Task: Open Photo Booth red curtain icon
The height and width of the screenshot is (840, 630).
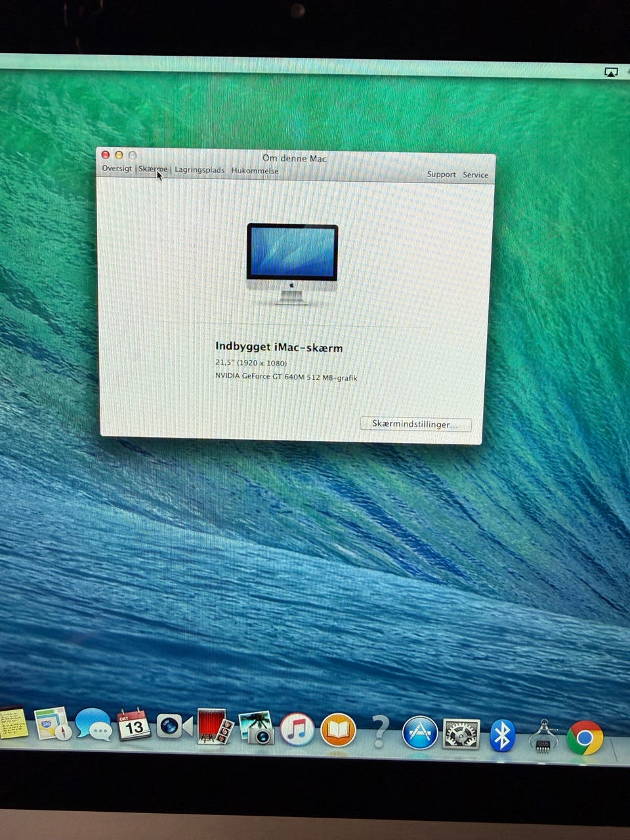Action: coord(215,726)
